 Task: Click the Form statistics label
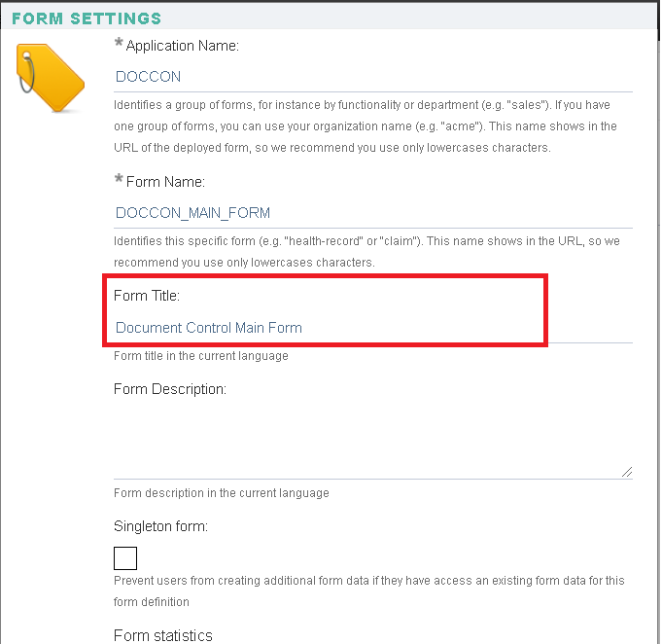click(x=163, y=635)
